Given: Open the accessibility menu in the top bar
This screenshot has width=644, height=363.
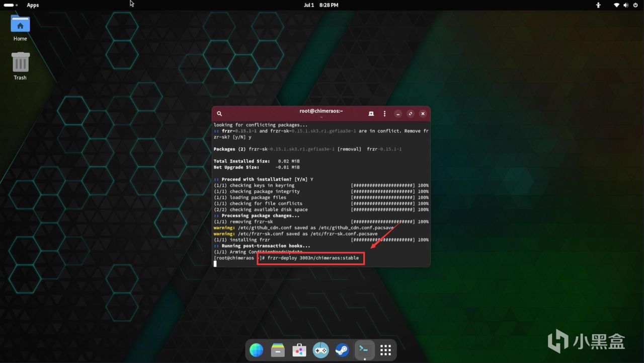Looking at the screenshot, I should coord(598,5).
